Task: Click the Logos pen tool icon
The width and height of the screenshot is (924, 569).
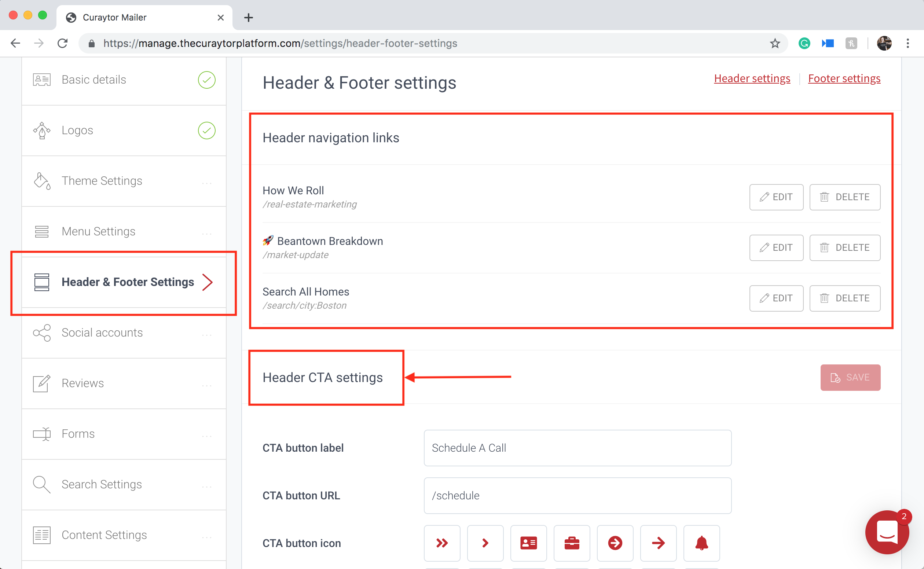Action: click(x=42, y=130)
